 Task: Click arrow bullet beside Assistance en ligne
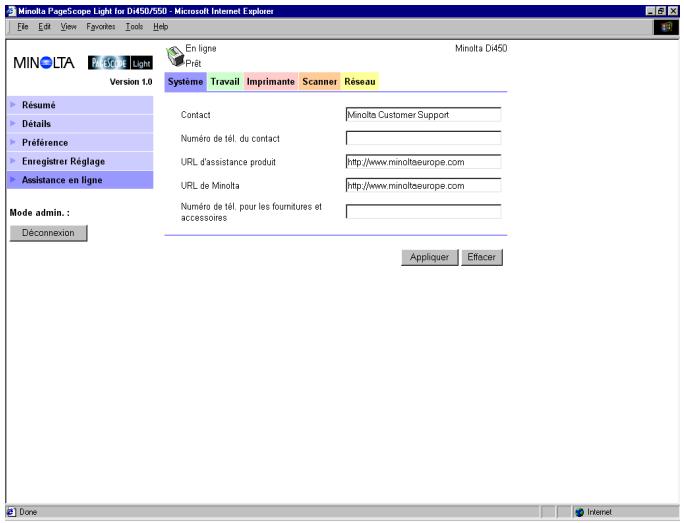[x=13, y=180]
